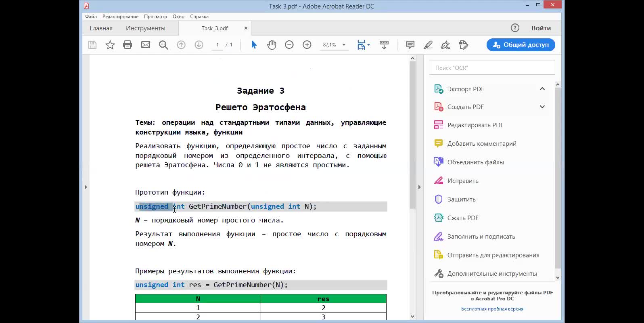Image resolution: width=644 pixels, height=323 pixels.
Task: Switch to the Инструменты tab
Action: click(146, 28)
